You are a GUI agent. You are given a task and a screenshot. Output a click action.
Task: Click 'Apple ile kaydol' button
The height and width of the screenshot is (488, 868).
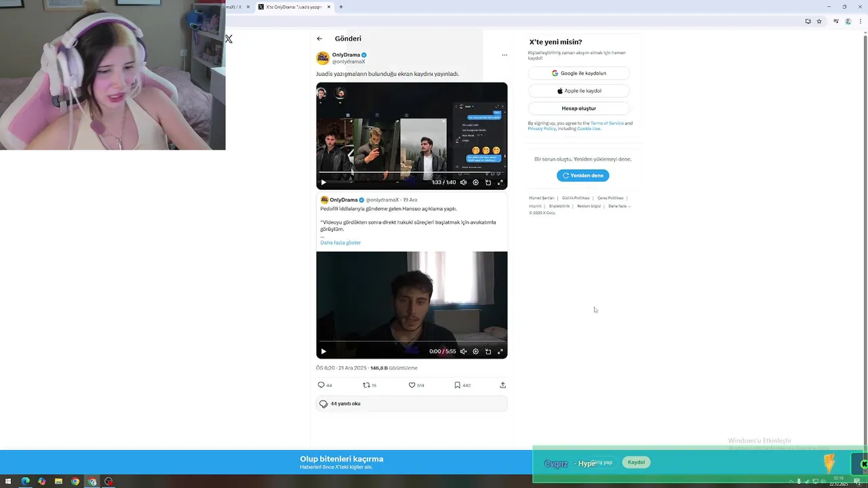tap(578, 91)
